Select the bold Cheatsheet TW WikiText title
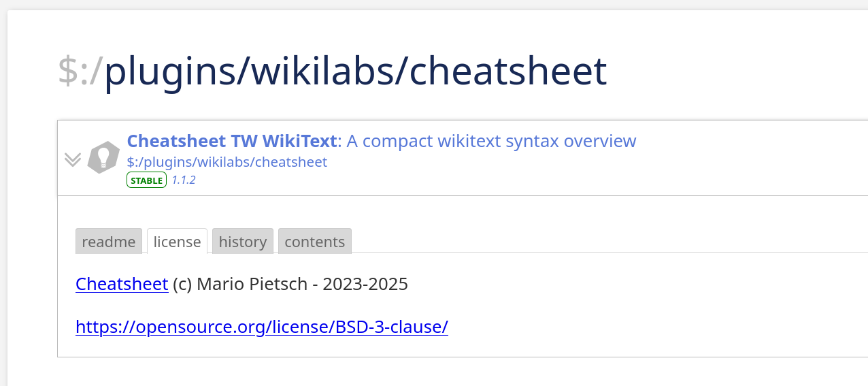868x386 pixels. [232, 141]
